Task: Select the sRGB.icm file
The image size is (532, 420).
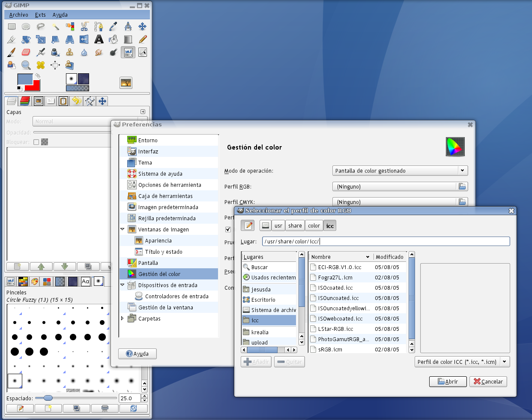Action: [x=356, y=349]
